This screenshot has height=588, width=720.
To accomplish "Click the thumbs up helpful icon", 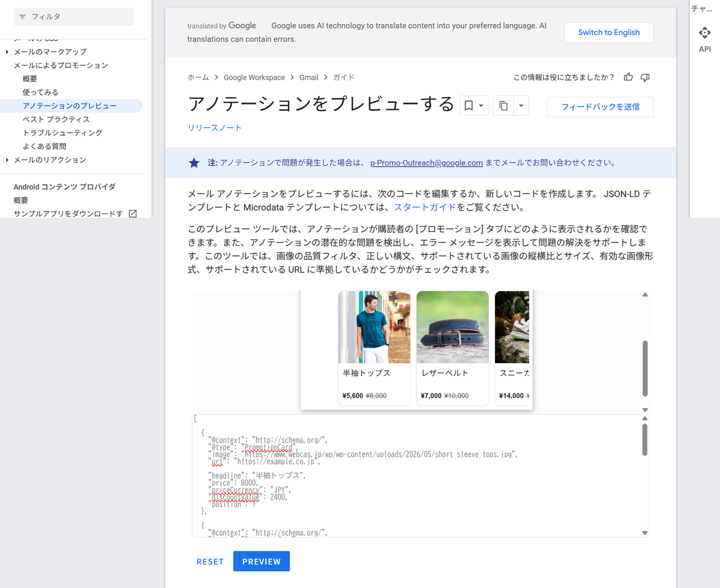I will pos(628,77).
